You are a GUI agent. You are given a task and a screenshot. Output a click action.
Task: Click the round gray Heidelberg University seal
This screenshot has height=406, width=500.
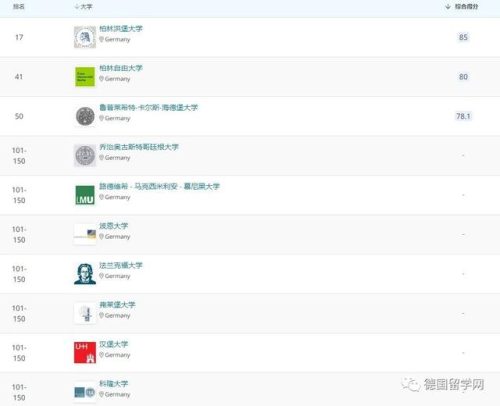tap(85, 116)
